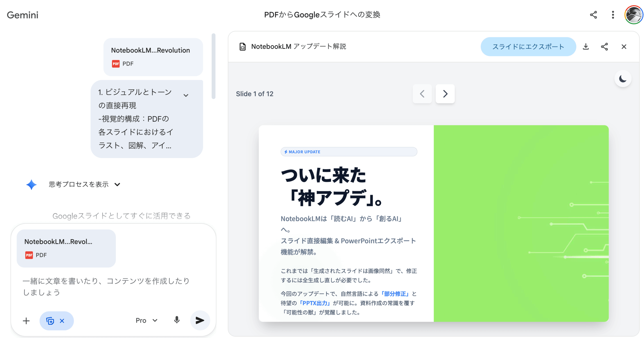Go to next slide

(445, 94)
